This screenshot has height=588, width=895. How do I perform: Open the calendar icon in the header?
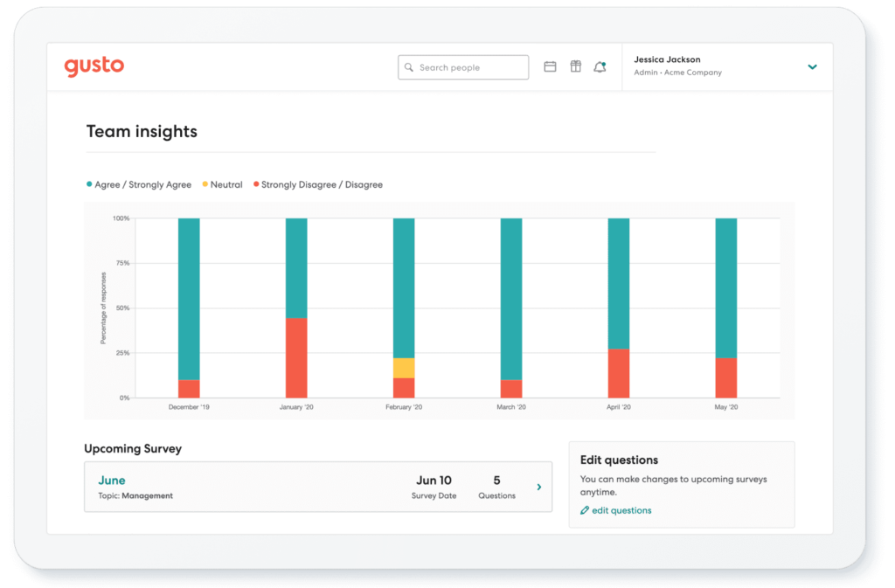tap(550, 66)
